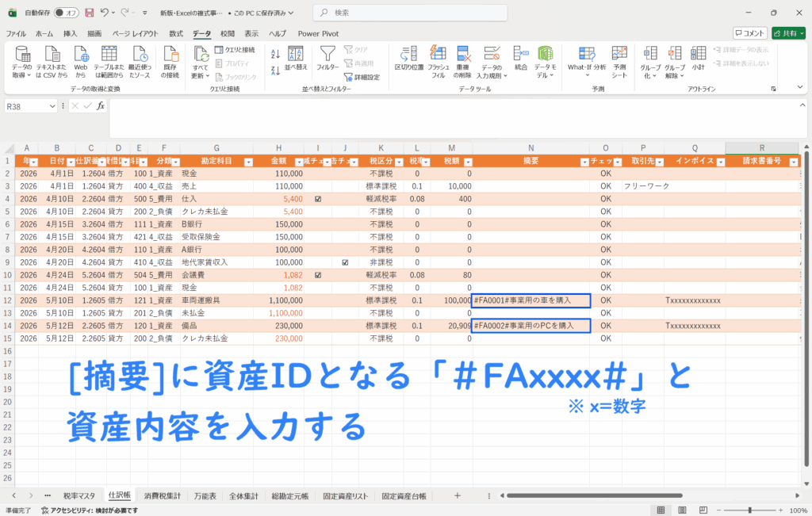The width and height of the screenshot is (812, 516).
Task: Switch to the 固定資産台帳 sheet tab
Action: (x=404, y=496)
